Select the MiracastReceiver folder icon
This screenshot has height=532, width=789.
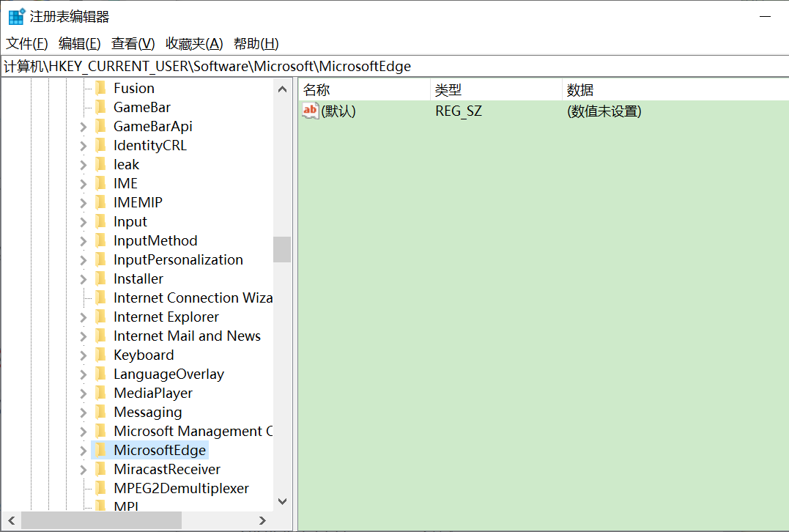[100, 470]
